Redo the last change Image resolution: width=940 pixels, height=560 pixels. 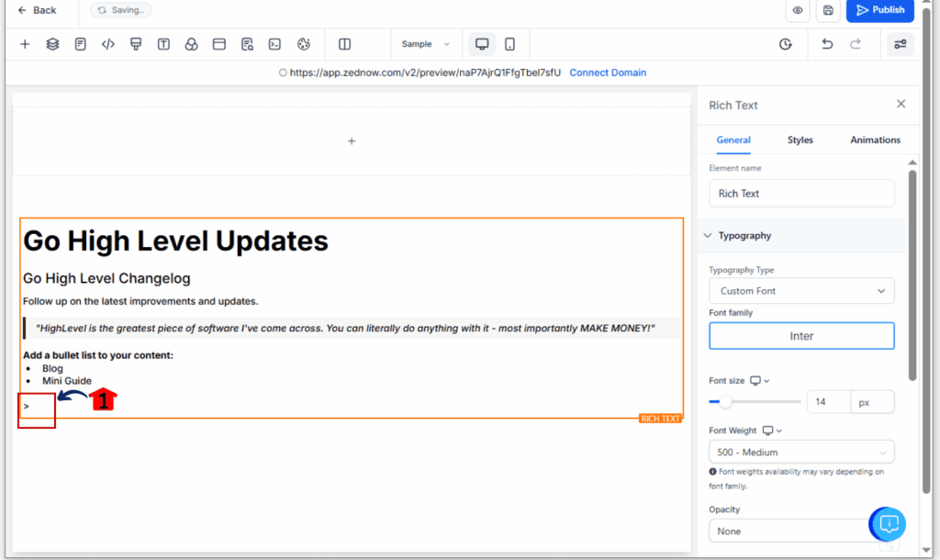tap(856, 44)
